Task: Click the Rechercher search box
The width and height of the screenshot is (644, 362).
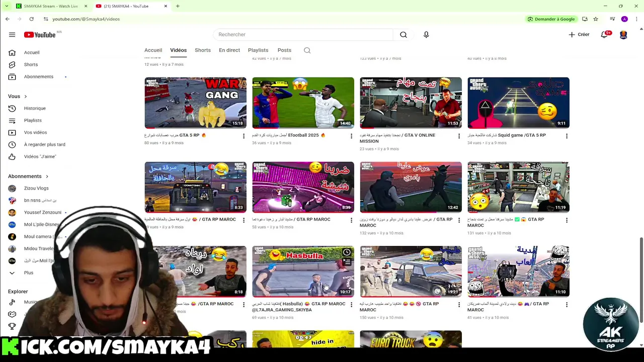Action: pos(303,35)
